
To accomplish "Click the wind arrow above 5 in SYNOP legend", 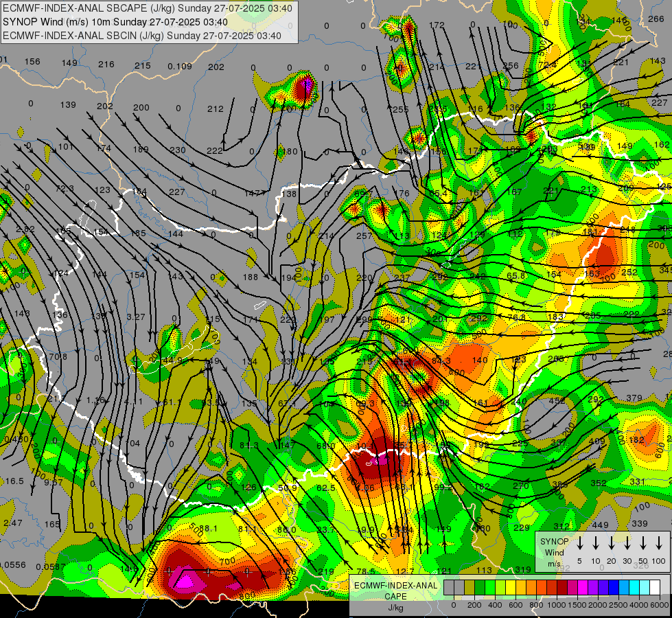I will tap(579, 543).
